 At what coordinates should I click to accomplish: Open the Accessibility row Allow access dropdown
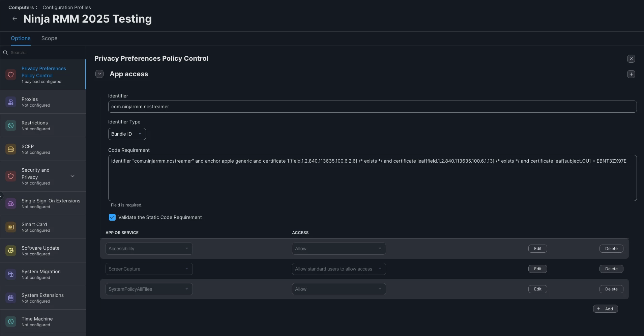tap(339, 249)
